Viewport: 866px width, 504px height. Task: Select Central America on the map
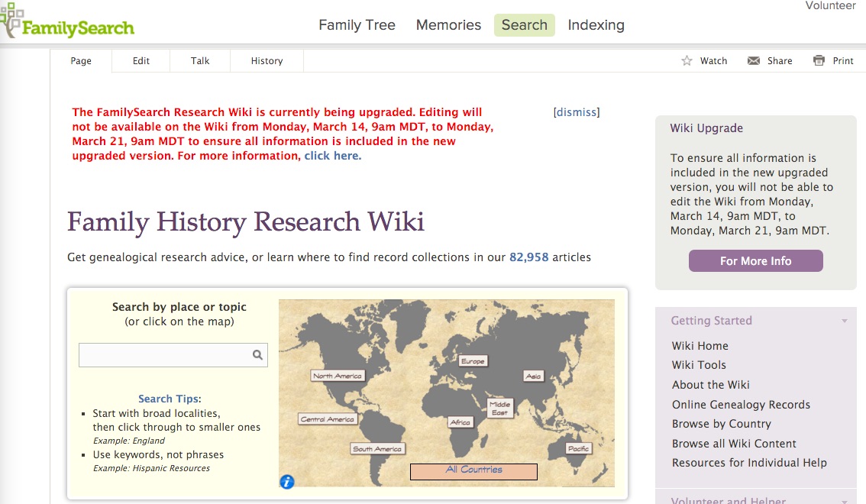click(328, 419)
